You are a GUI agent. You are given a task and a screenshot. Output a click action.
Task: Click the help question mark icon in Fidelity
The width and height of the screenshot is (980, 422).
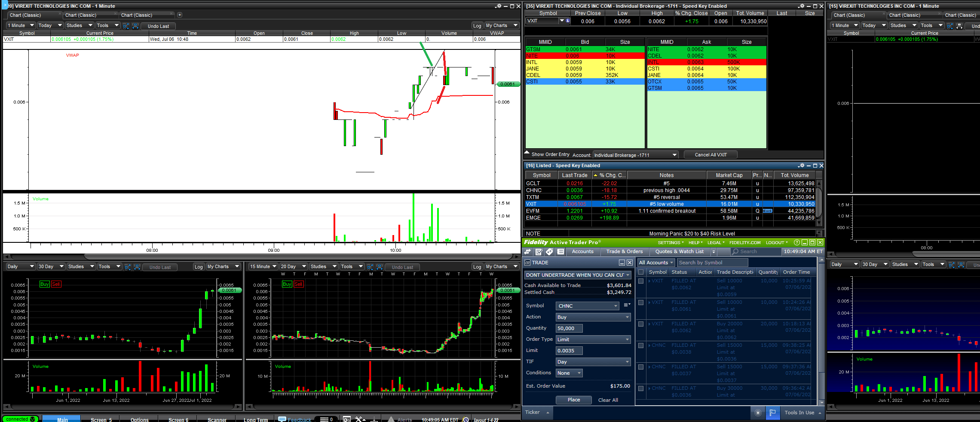coord(796,242)
